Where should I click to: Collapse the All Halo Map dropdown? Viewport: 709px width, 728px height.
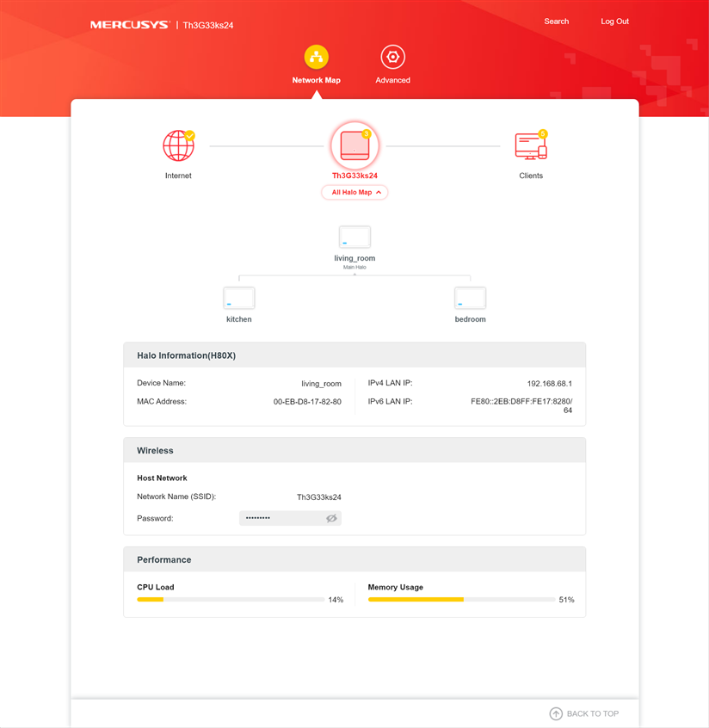point(354,192)
